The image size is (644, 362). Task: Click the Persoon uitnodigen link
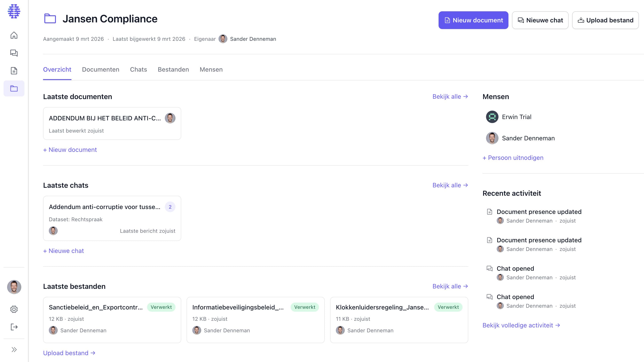pyautogui.click(x=513, y=158)
